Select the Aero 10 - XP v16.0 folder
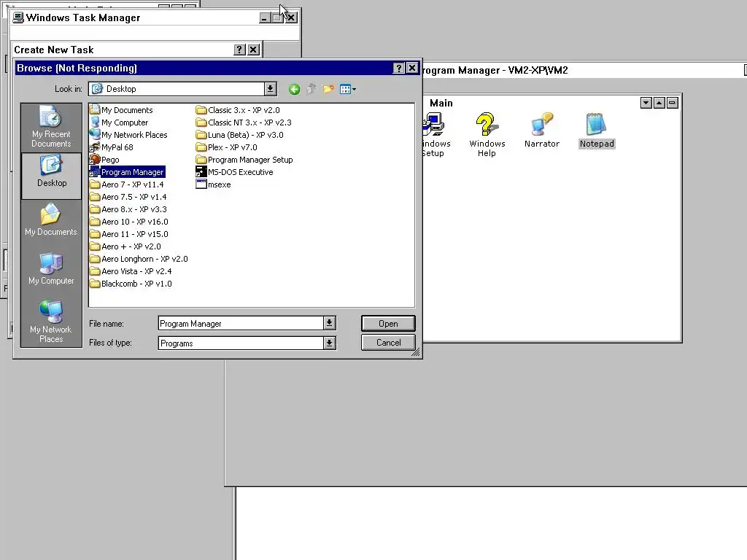The image size is (747, 560). tap(129, 222)
